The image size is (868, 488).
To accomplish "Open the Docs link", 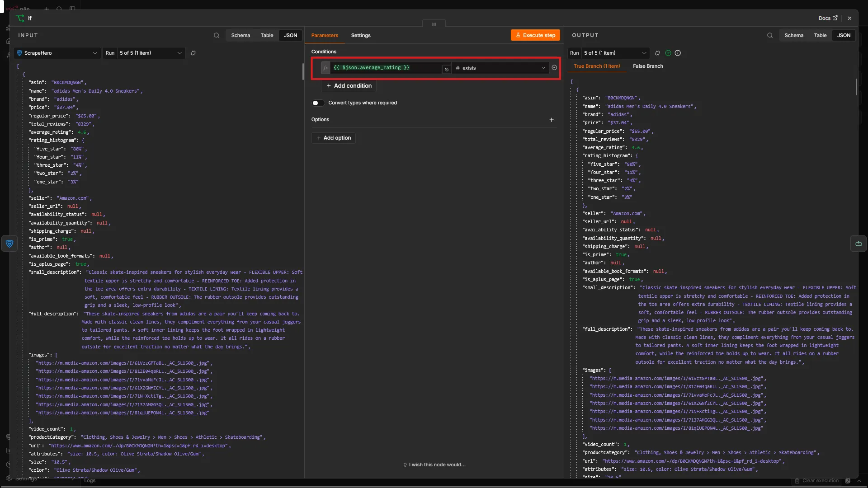I will [828, 18].
